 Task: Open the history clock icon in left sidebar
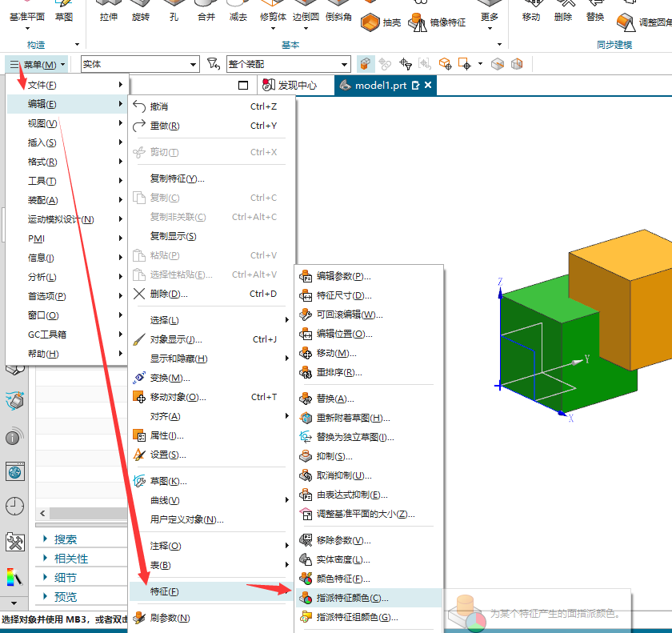coord(15,506)
